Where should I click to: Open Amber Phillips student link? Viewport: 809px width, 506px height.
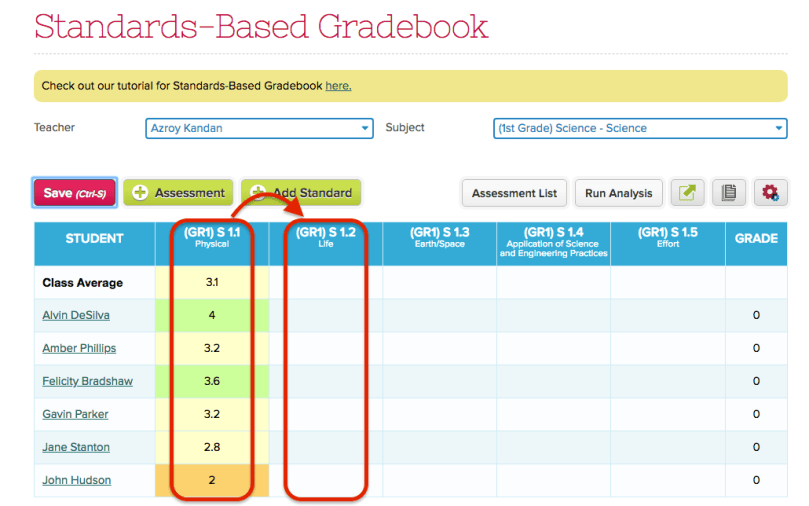coord(79,348)
